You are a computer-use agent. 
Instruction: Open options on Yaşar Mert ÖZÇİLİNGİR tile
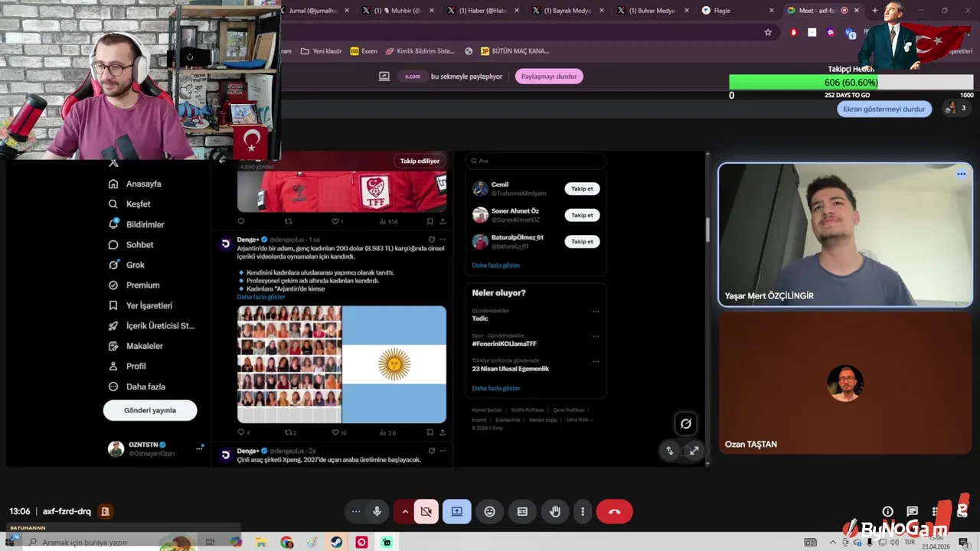(x=961, y=174)
